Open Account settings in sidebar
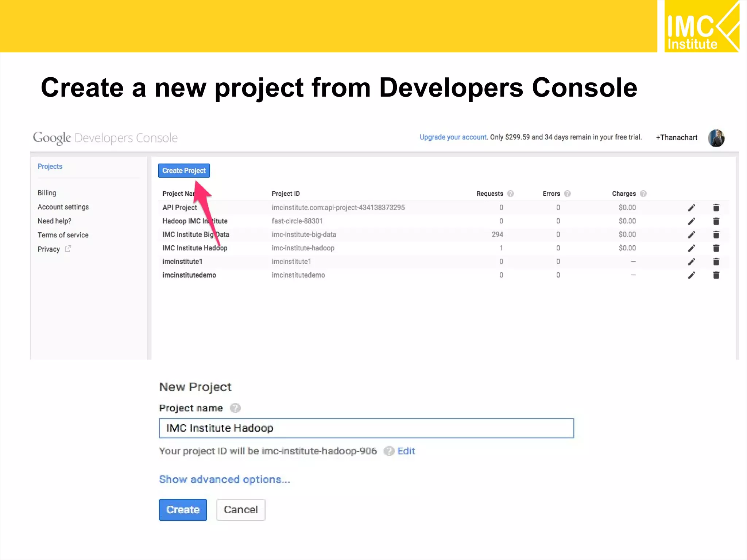 click(63, 207)
